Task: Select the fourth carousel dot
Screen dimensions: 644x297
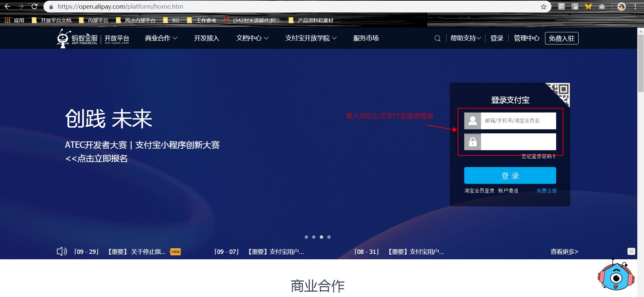Action: (x=329, y=237)
